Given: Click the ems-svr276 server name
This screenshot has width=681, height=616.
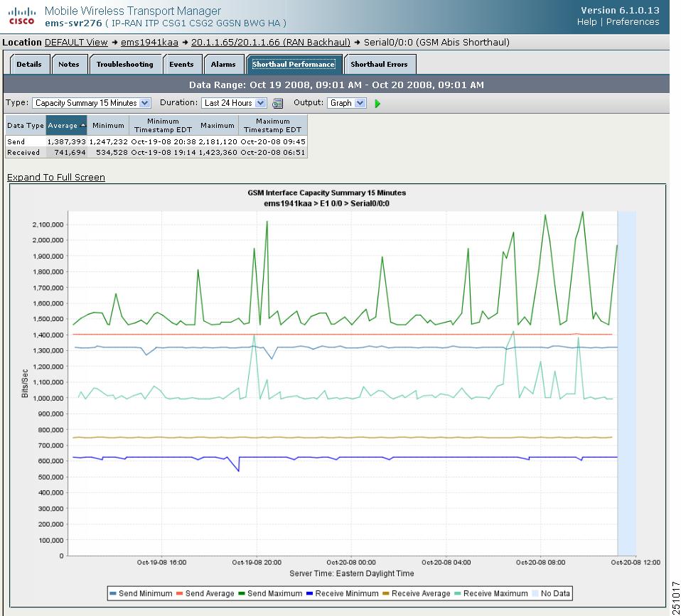Looking at the screenshot, I should [x=73, y=23].
